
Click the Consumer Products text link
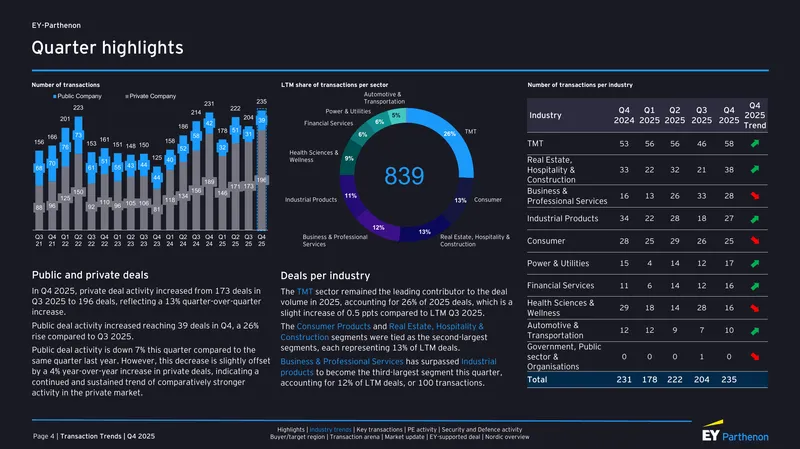click(334, 326)
